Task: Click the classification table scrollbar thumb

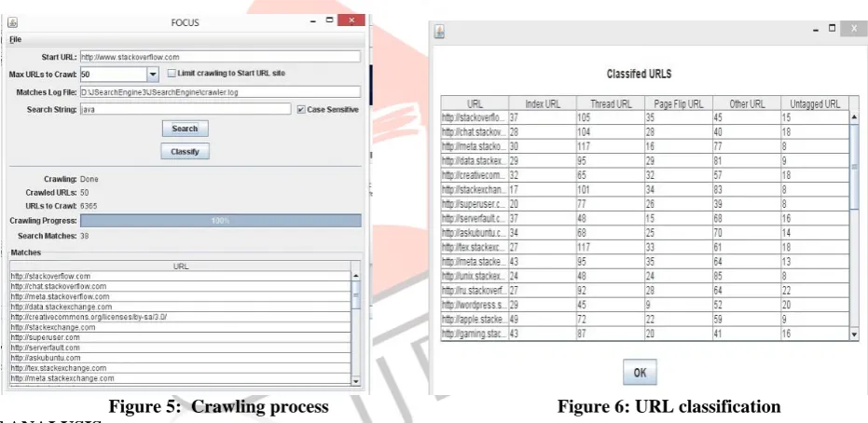Action: [x=854, y=167]
